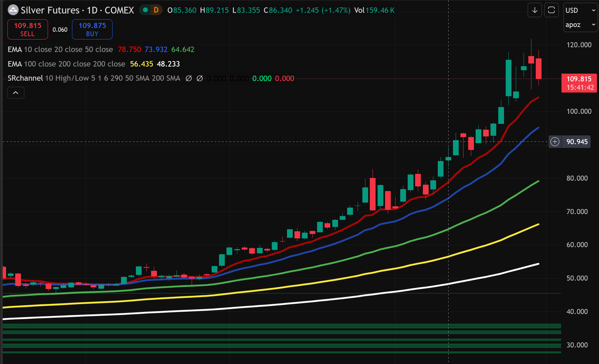The image size is (599, 364).
Task: Select the EMA 10 20 50 indicator legend
Action: pyautogui.click(x=60, y=50)
